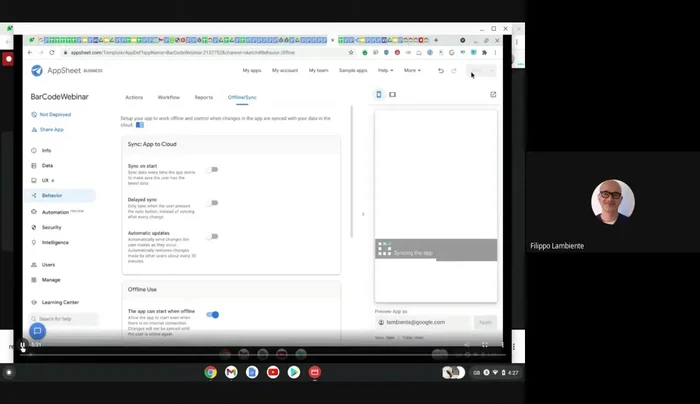This screenshot has height=404, width=700.
Task: Toggle Sync on start switch
Action: coord(212,170)
